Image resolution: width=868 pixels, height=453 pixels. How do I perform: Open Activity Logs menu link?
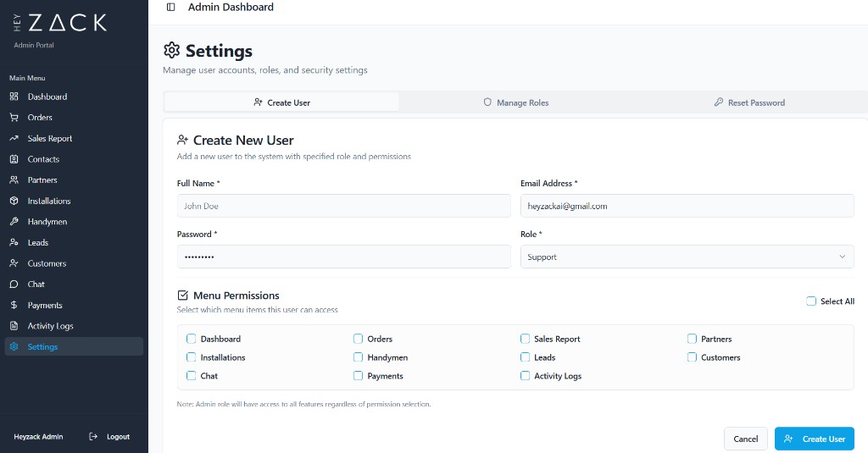tap(74, 326)
